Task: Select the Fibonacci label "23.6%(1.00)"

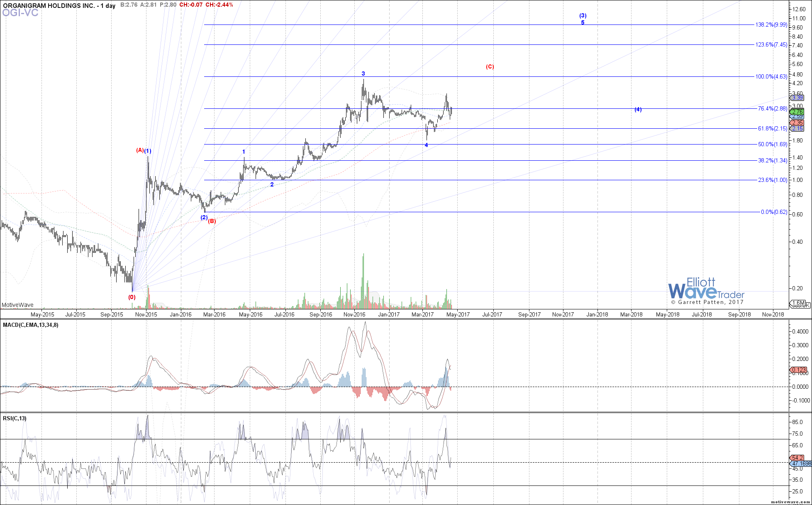Action: (772, 180)
